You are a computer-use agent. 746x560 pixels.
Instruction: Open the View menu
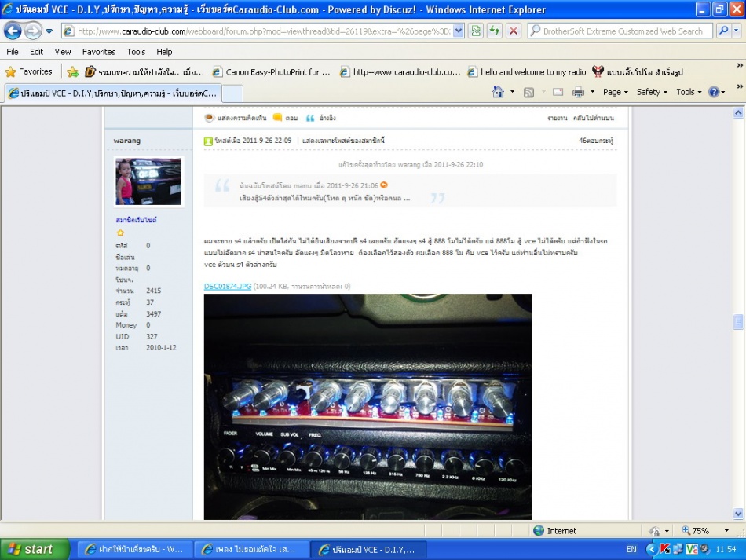tap(63, 52)
